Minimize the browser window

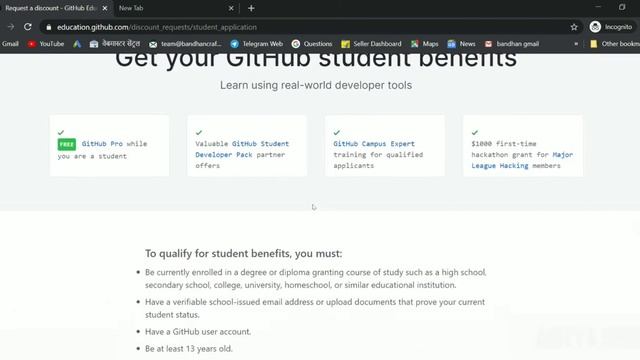[x=598, y=7]
